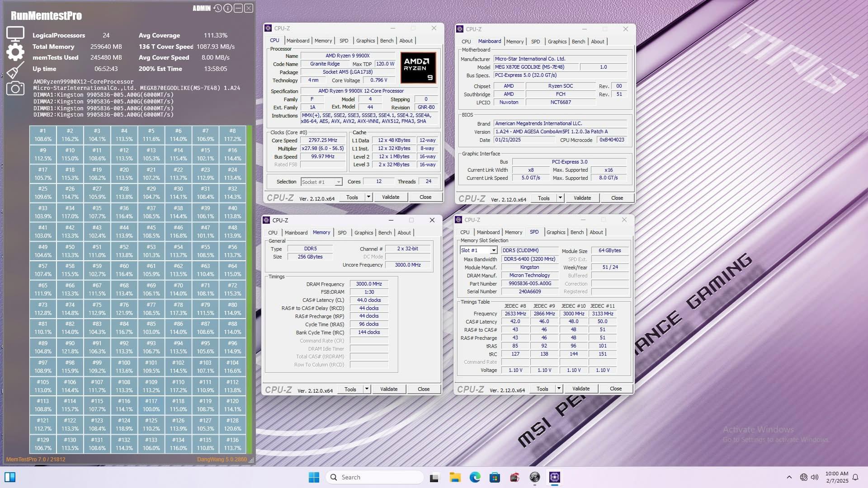Click the MEG X870E GODLIKE model field

tap(536, 67)
